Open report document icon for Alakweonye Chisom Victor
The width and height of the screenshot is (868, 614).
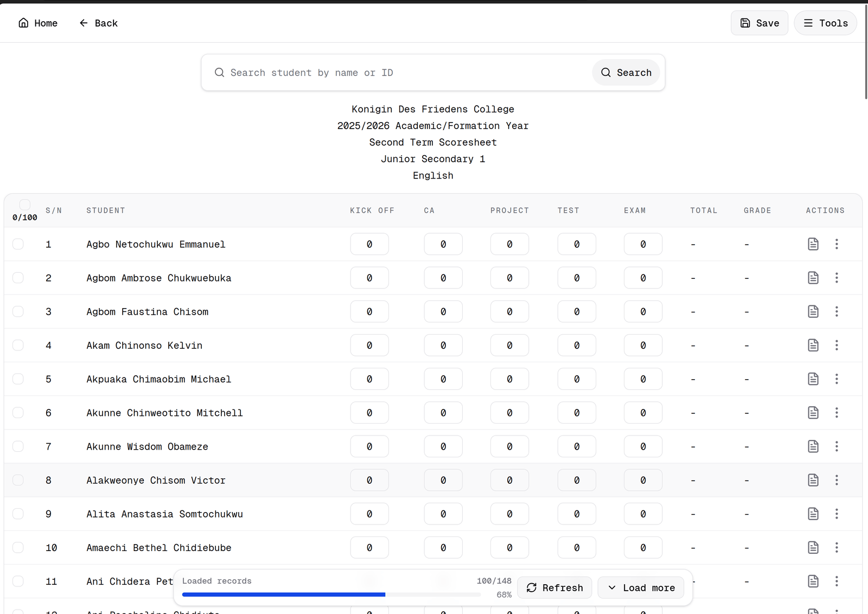pos(813,480)
